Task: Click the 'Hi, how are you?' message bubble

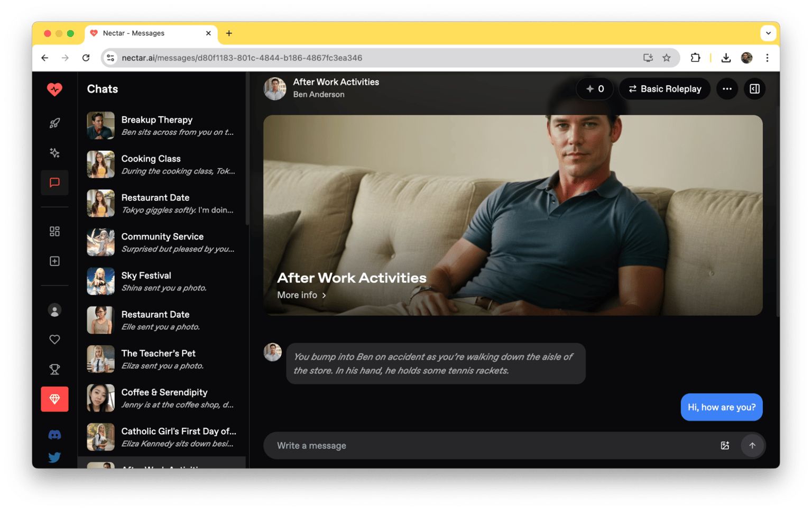Action: pos(722,407)
